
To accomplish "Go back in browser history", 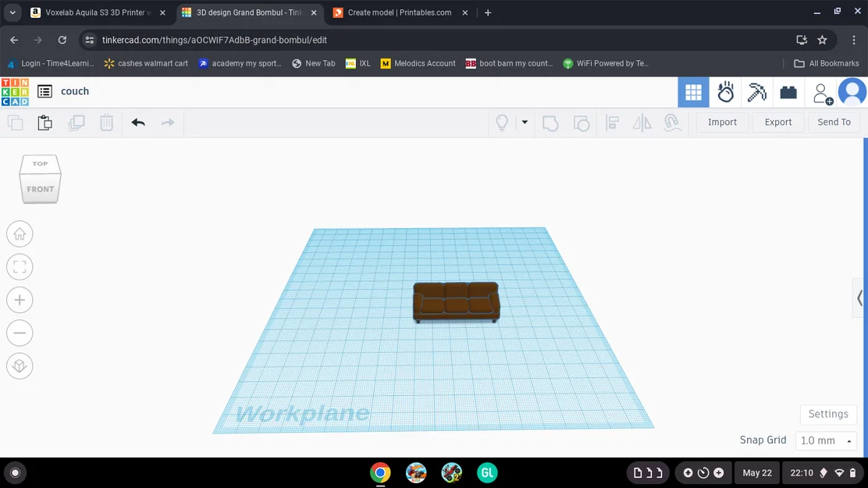I will click(x=14, y=40).
